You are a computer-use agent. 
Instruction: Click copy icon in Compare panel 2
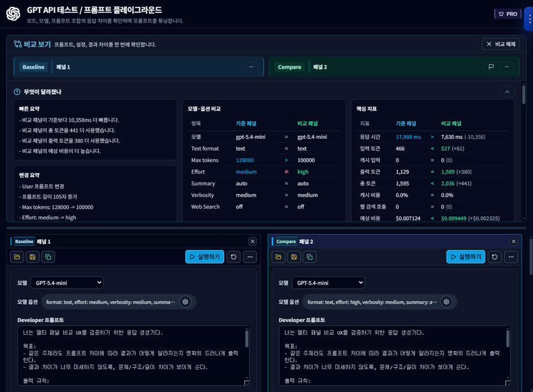point(309,257)
